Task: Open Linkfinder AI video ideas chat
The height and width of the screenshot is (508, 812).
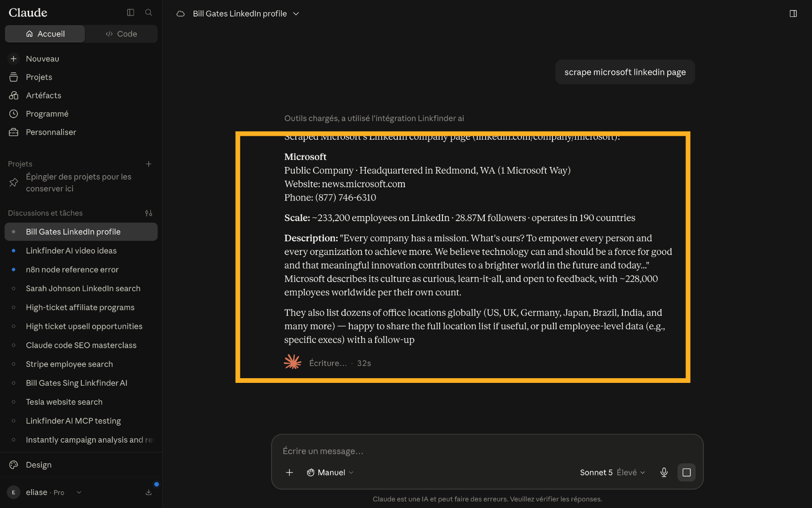Action: click(81, 251)
